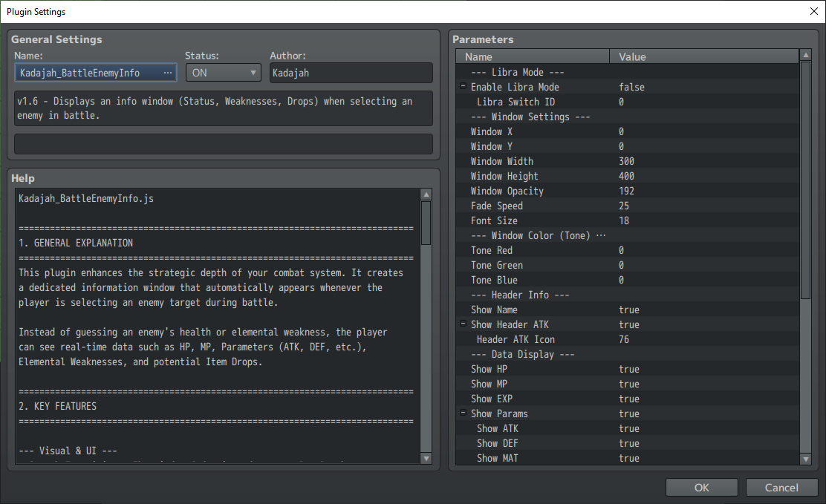Click the Parameters list scroll up arrow
Viewport: 826px width, 504px height.
tap(805, 55)
